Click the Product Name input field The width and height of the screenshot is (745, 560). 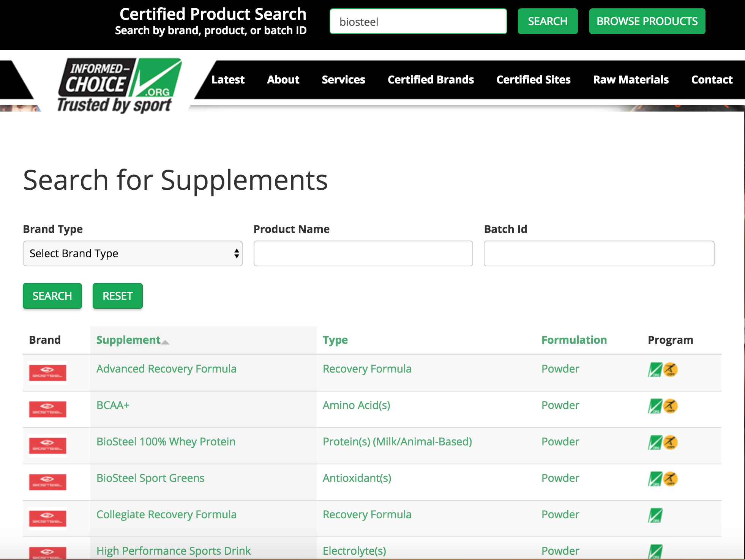(363, 253)
